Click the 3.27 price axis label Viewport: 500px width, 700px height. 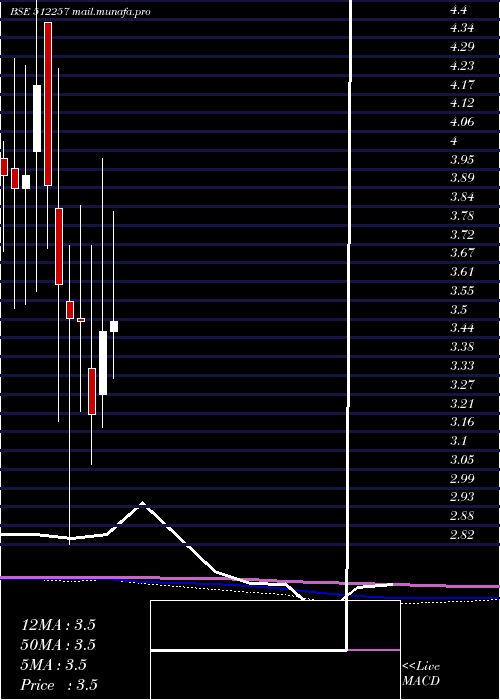pos(462,385)
